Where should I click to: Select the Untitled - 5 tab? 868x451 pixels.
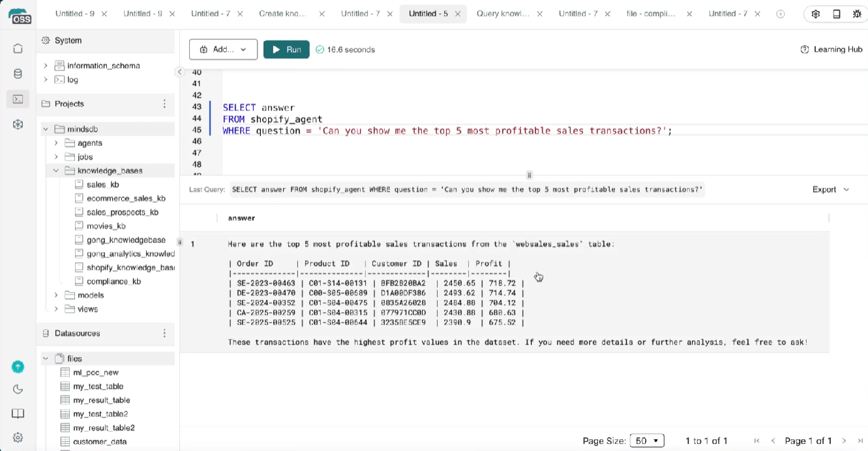[428, 14]
